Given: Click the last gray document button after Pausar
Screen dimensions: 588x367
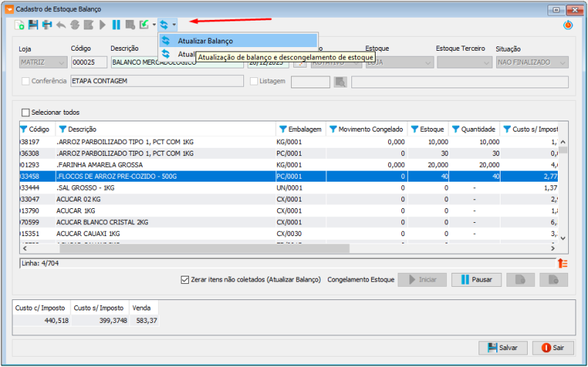Looking at the screenshot, I should pos(554,280).
